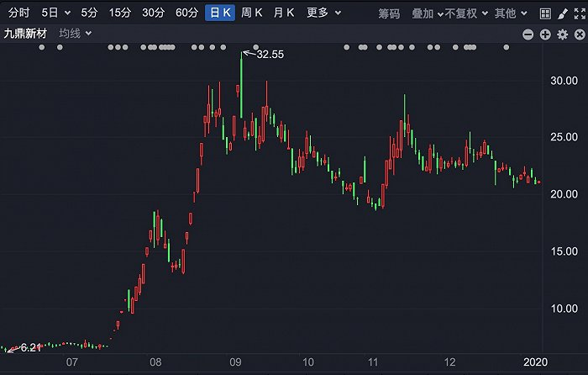Image resolution: width=588 pixels, height=375 pixels.
Task: Switch to 月K monthly candlesticks
Action: tap(284, 13)
